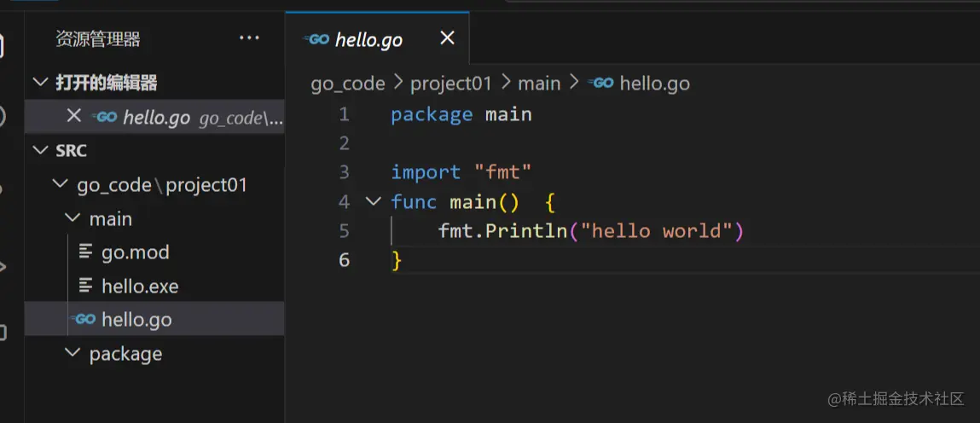The width and height of the screenshot is (980, 423).
Task: Click line number 6 in the editor gutter
Action: (344, 260)
